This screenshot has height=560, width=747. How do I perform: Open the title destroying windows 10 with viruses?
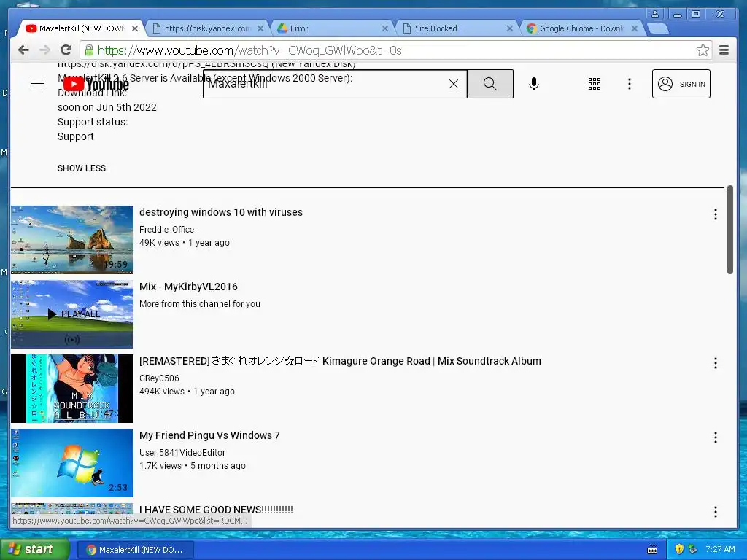(x=220, y=212)
